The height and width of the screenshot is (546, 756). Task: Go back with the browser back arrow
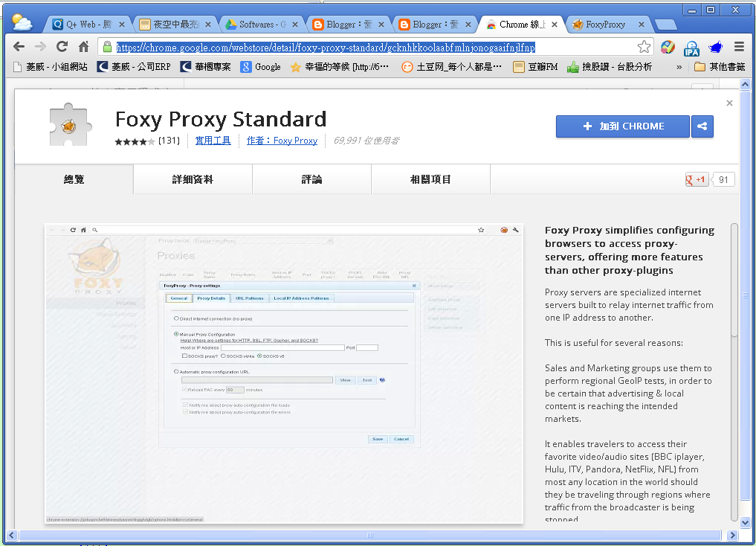[19, 46]
